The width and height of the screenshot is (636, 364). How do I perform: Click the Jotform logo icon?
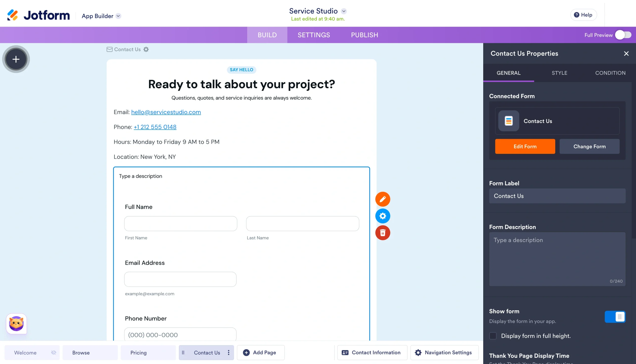coord(12,15)
